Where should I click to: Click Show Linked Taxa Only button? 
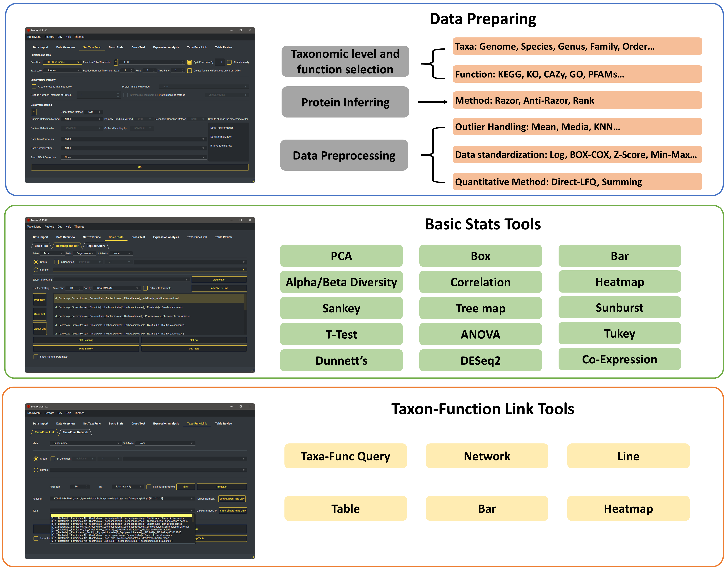tap(232, 499)
